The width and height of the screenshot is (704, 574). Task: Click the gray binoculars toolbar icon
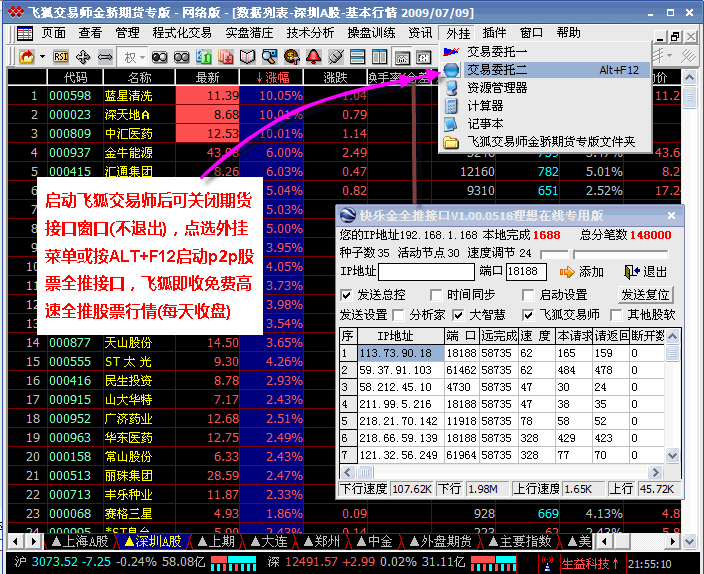pyautogui.click(x=181, y=57)
